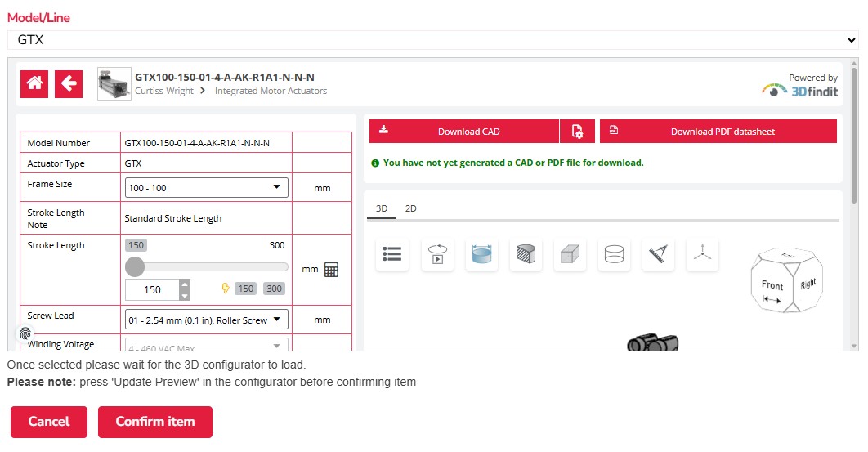
Task: Open the Model/Line GTX dropdown
Action: click(x=433, y=40)
